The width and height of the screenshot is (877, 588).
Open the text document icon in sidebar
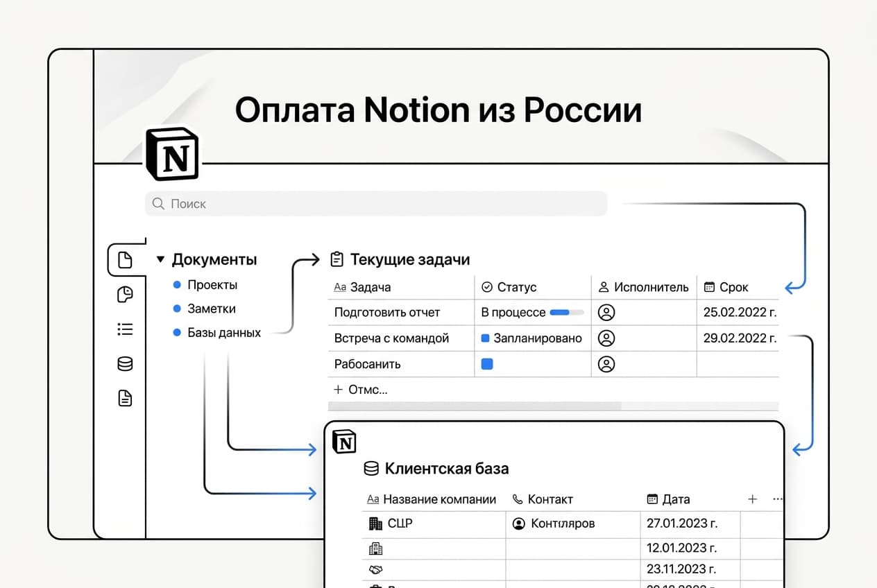click(x=125, y=398)
